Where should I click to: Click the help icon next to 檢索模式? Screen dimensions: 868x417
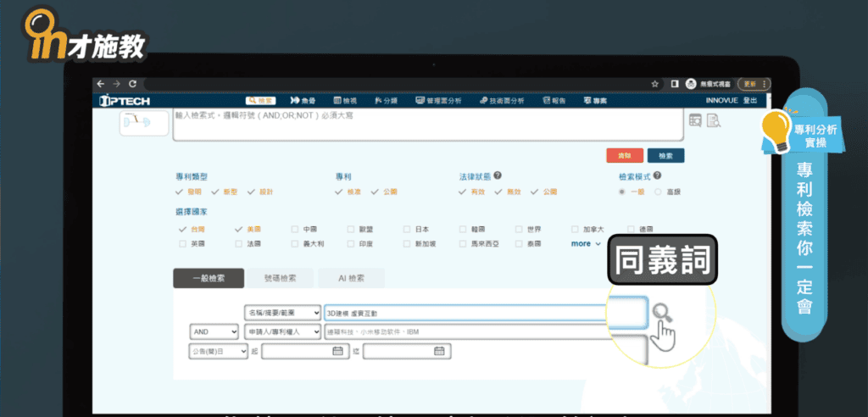[657, 176]
